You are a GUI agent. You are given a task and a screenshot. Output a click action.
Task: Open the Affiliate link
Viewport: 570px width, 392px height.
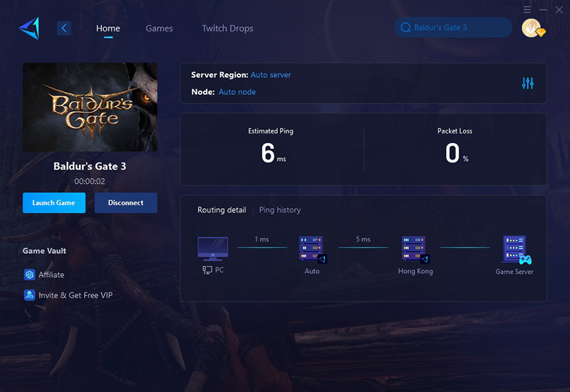tap(51, 275)
